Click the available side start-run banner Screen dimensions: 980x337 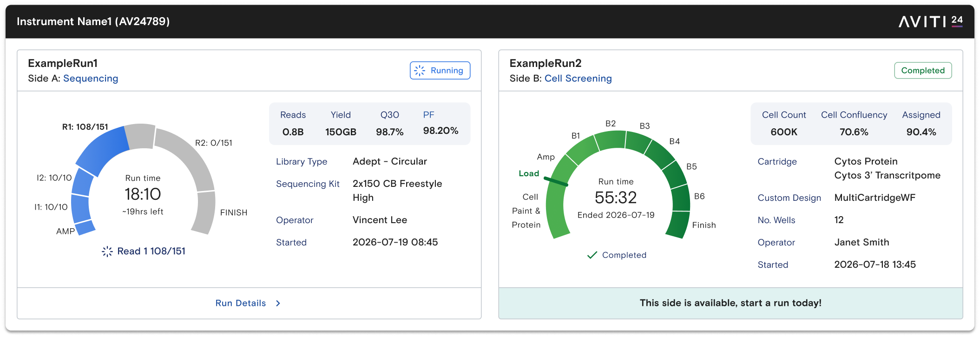pos(730,303)
